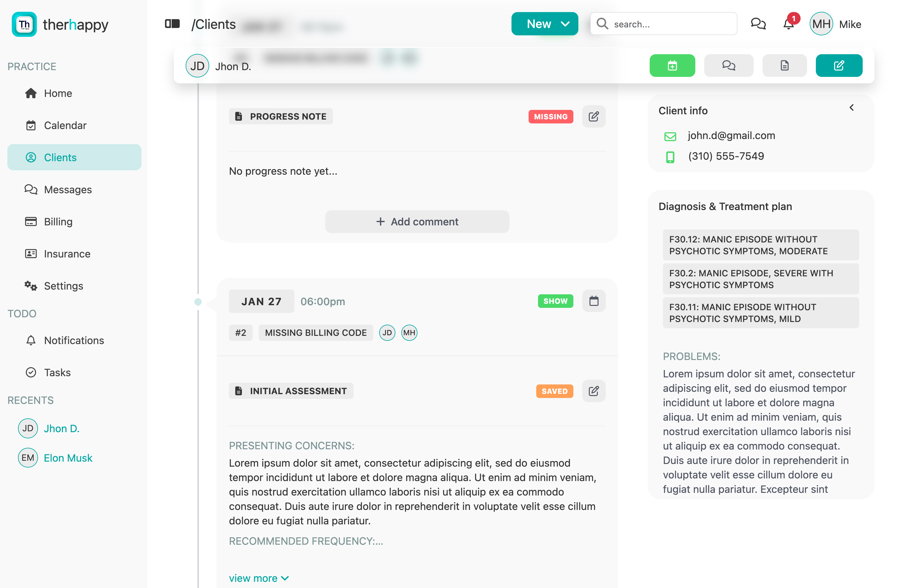Open the documents icon in client header
This screenshot has height=588, width=901.
pyautogui.click(x=784, y=65)
